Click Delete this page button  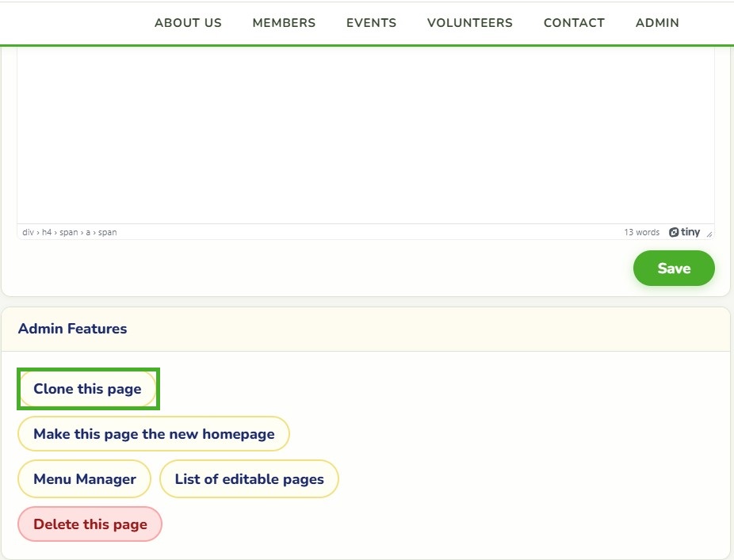click(x=90, y=524)
